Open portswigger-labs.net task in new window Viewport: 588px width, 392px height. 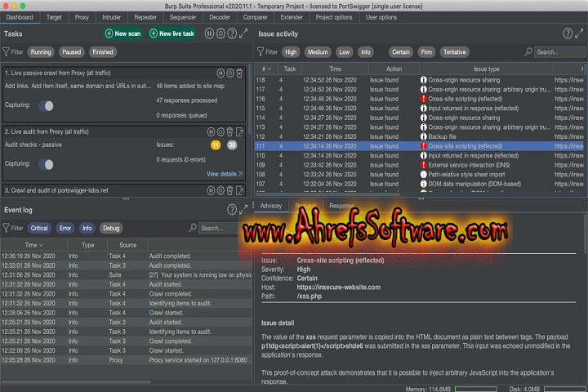pyautogui.click(x=239, y=190)
